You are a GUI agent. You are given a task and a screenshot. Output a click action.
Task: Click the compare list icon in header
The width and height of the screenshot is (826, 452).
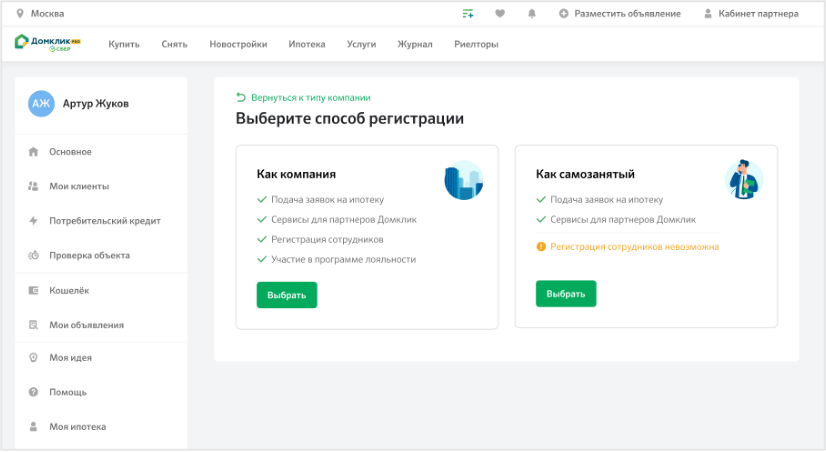(x=468, y=14)
